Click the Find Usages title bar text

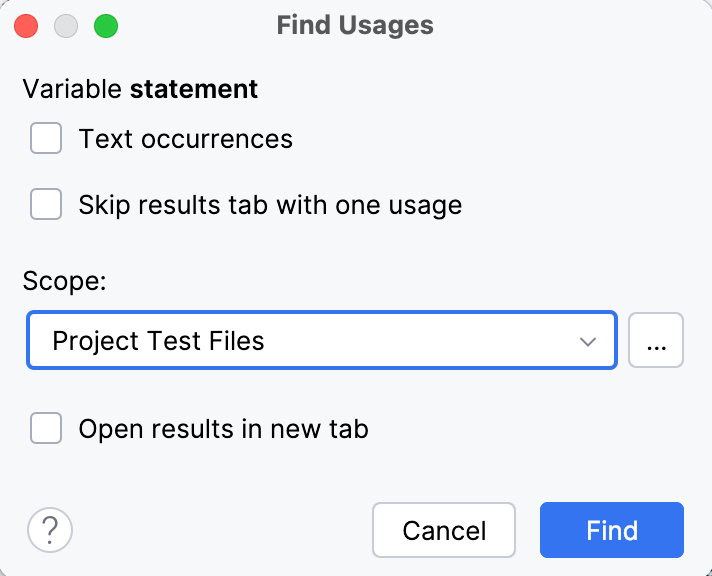[355, 26]
